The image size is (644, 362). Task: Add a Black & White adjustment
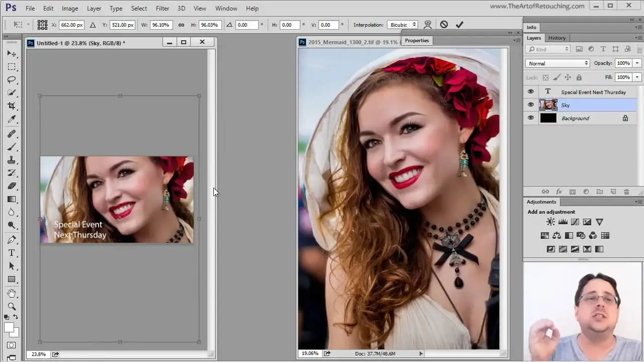[569, 235]
